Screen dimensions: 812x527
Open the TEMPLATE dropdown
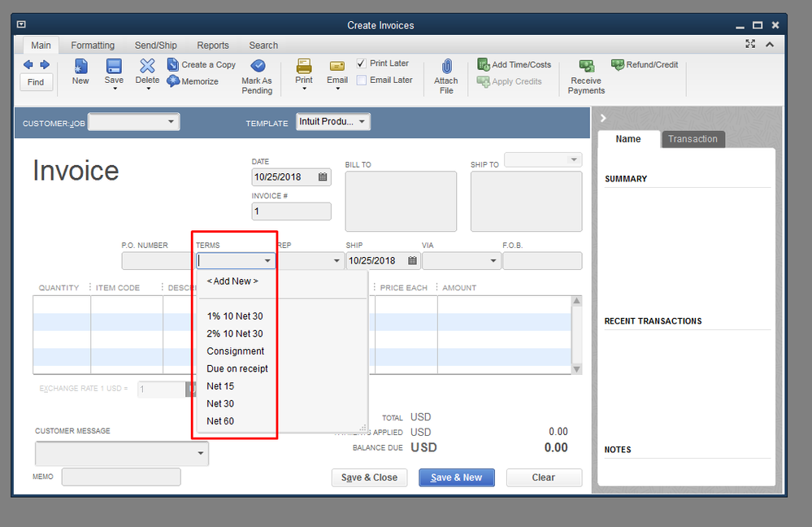tap(362, 122)
